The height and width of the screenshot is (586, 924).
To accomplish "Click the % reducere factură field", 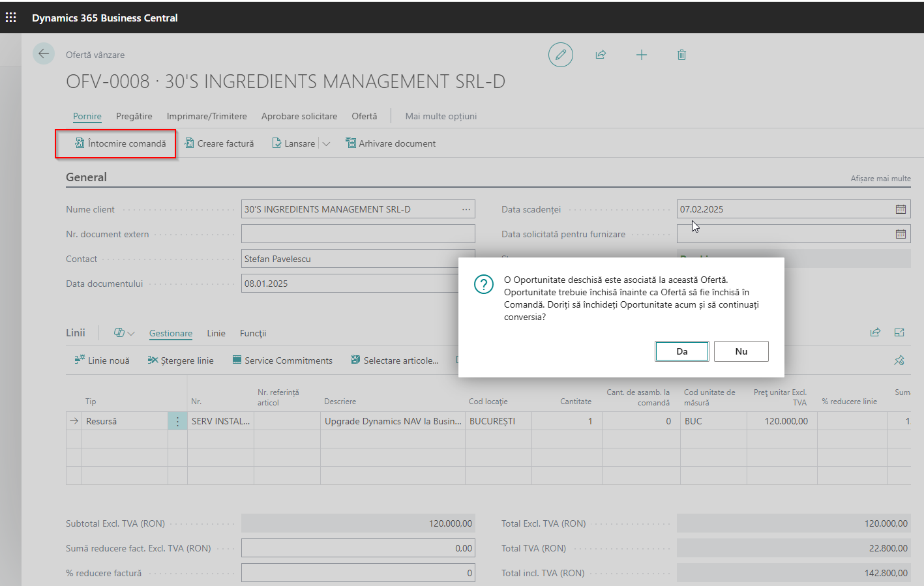I will (x=358, y=573).
